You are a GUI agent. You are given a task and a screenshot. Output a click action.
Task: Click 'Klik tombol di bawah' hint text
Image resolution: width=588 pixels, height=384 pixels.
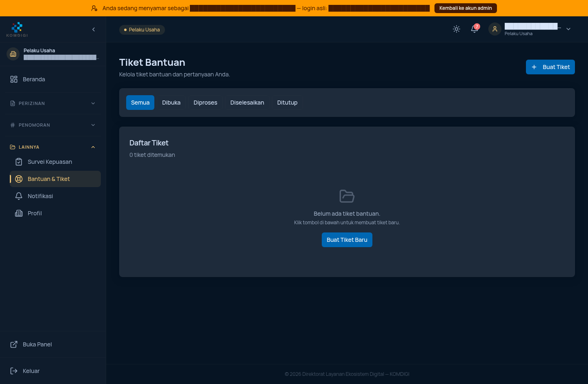pos(347,223)
